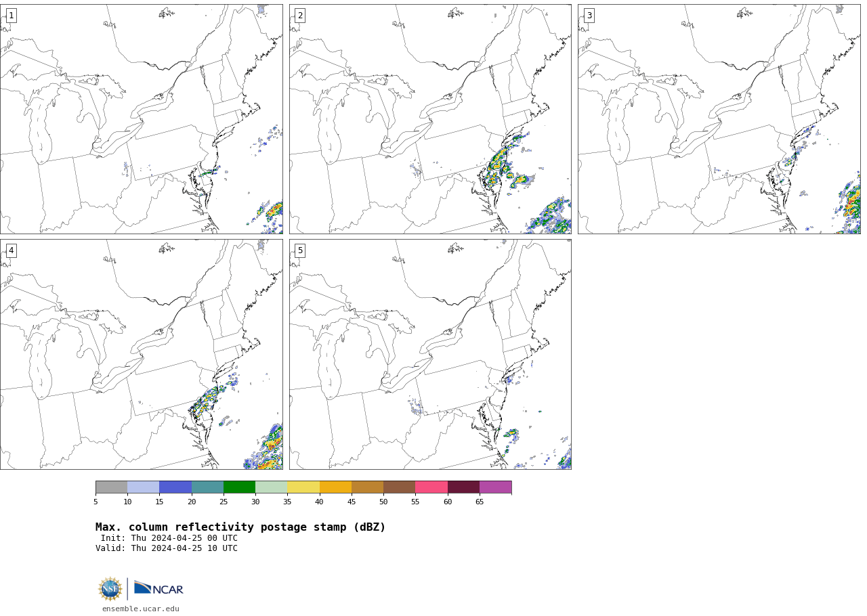867x616 pixels.
Task: Open ensemble member 2 map panel
Action: pos(430,119)
